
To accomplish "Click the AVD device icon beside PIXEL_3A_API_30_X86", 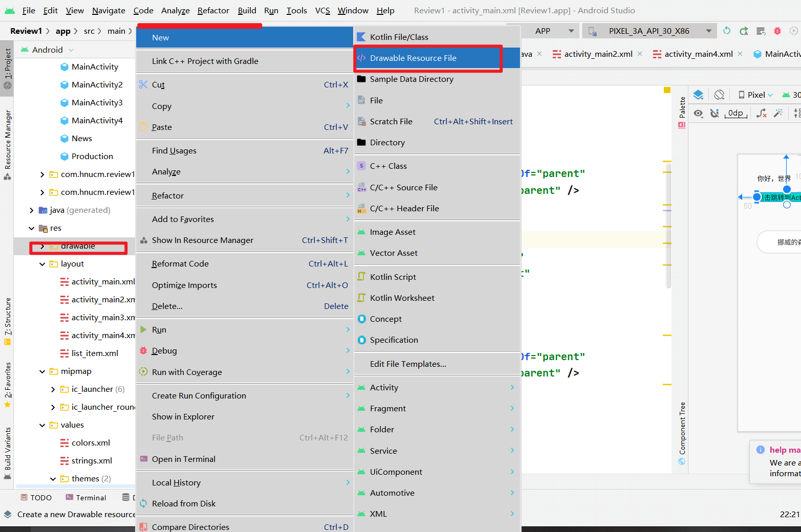I will [x=593, y=31].
